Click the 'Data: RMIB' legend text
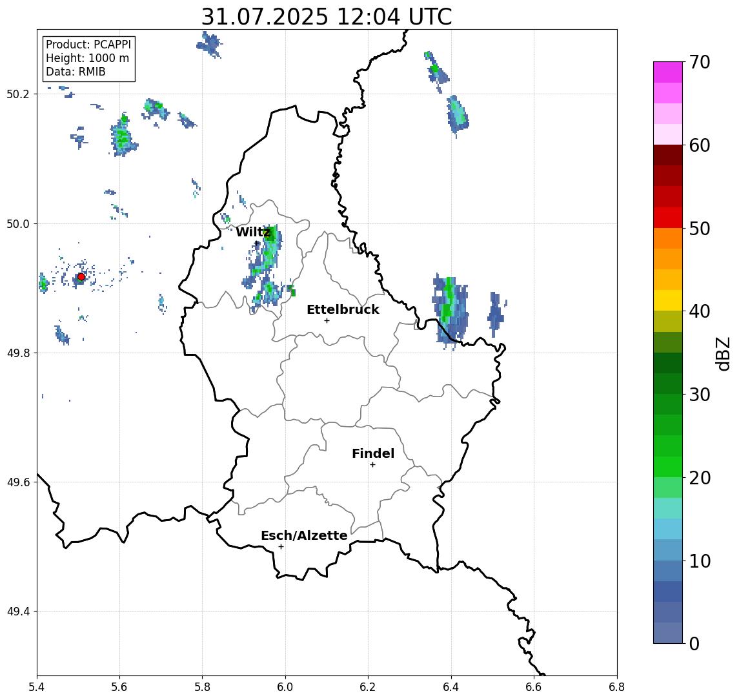739x700 pixels. click(76, 72)
